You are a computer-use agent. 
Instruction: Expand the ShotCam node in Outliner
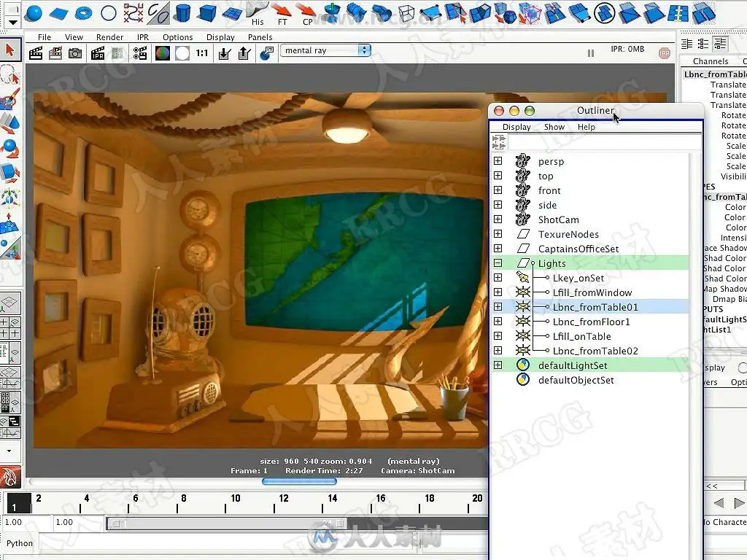(x=498, y=219)
